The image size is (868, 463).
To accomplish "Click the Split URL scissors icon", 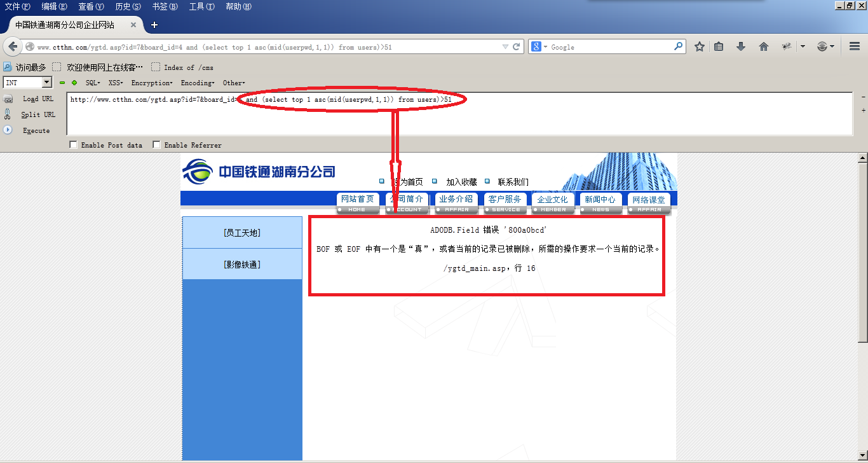I will 8,114.
